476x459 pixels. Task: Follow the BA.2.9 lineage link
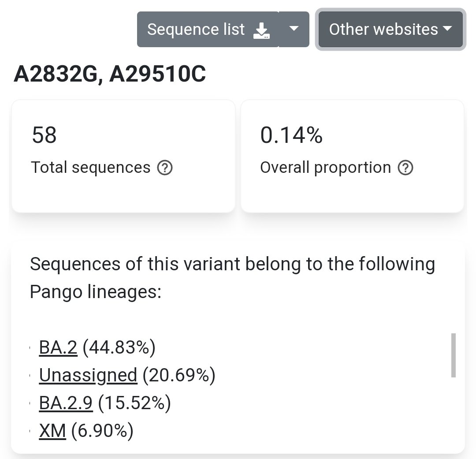[x=66, y=403]
